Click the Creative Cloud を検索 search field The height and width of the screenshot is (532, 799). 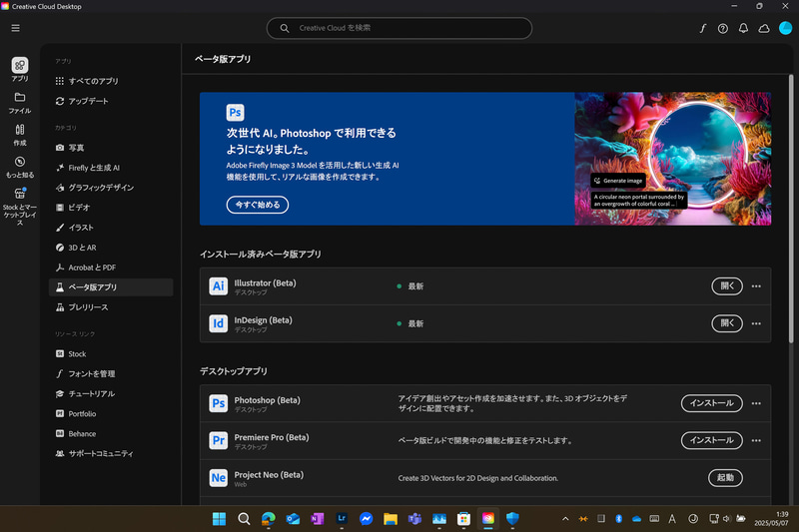(399, 28)
